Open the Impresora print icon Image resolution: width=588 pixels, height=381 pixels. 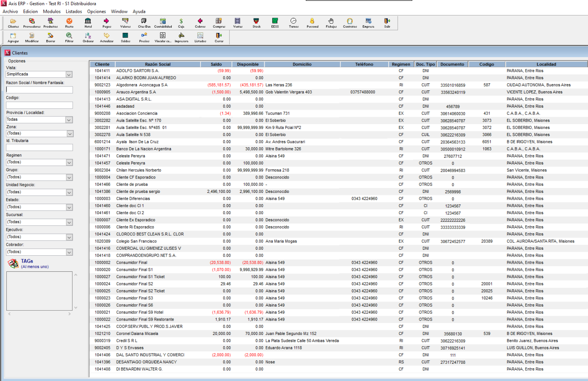[181, 37]
